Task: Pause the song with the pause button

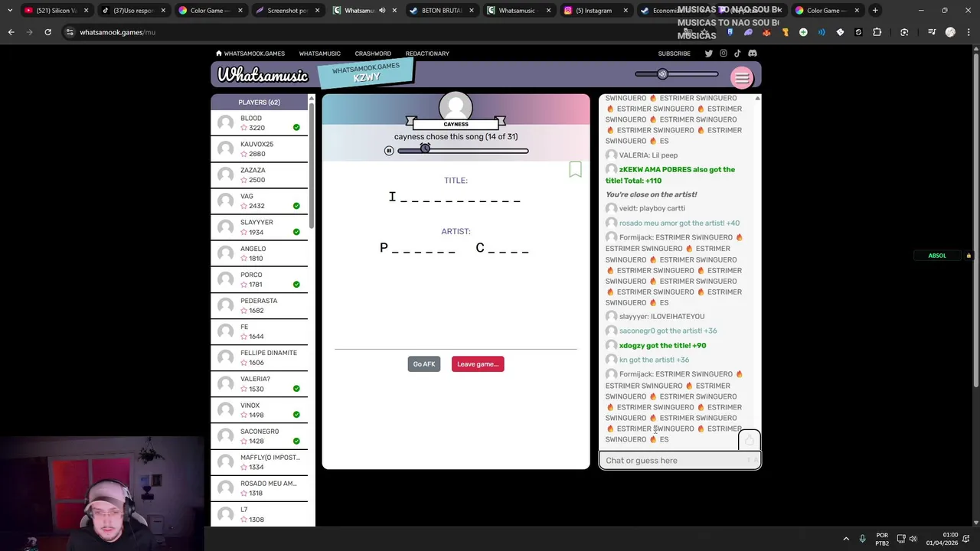Action: coord(389,151)
